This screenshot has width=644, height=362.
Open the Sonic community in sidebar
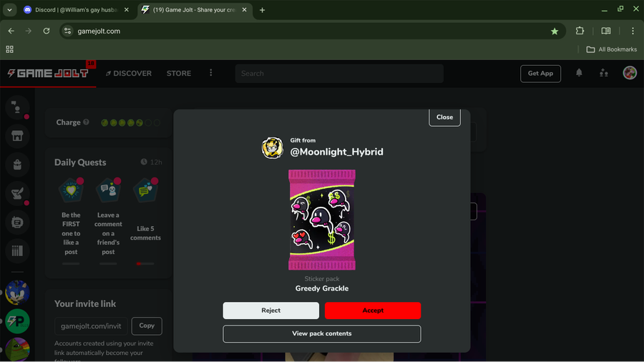coord(17,292)
